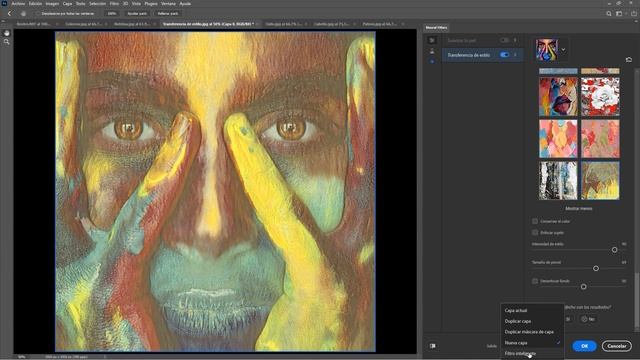Click the Photoshop app logo icon
640x360 pixels.
point(4,3)
